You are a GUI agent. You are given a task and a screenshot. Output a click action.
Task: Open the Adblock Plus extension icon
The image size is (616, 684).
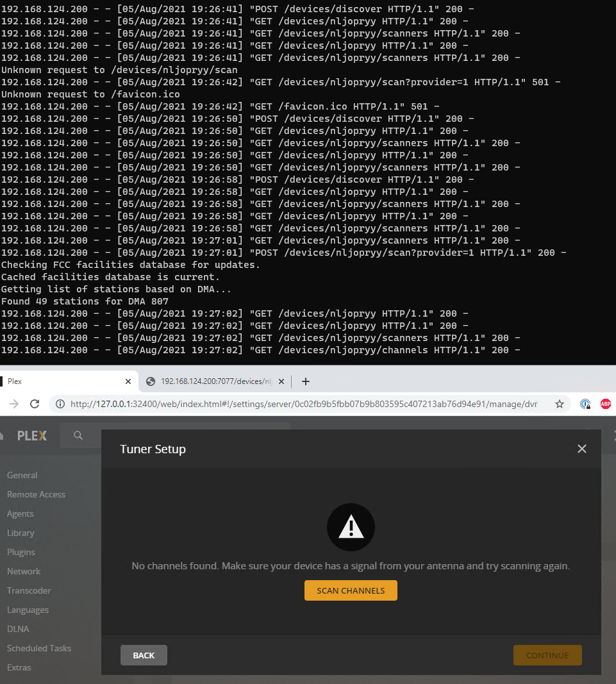click(605, 405)
